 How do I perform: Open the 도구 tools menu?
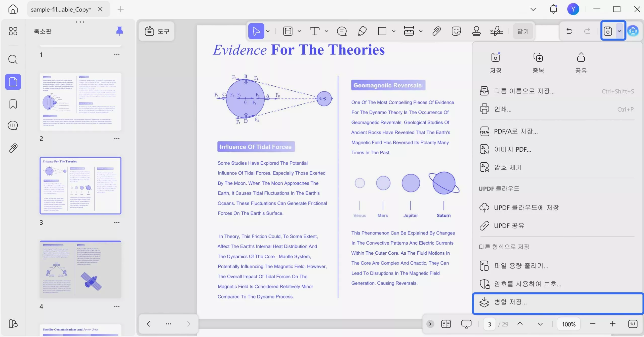coord(156,31)
